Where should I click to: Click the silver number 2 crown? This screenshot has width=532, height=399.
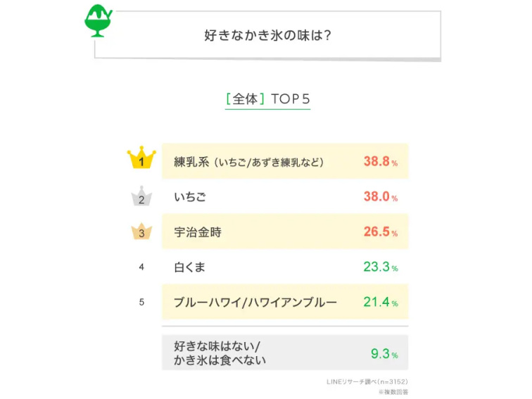(141, 196)
